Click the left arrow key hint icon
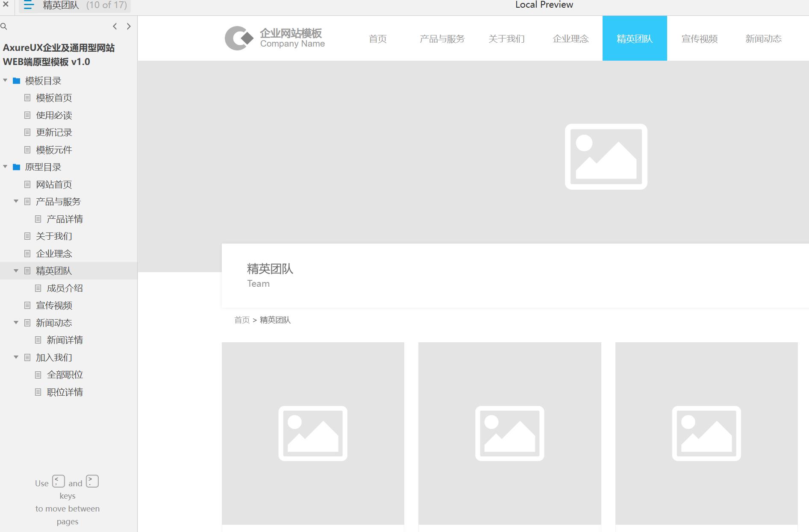 [59, 481]
